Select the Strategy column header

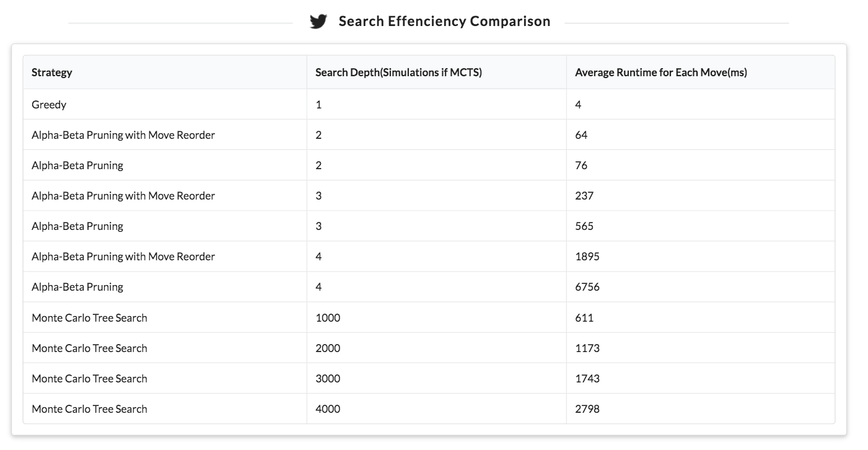pyautogui.click(x=52, y=73)
